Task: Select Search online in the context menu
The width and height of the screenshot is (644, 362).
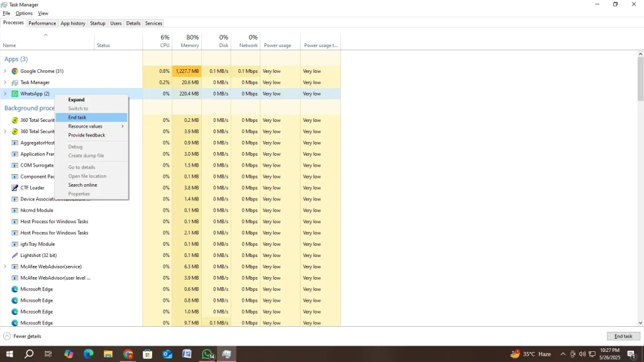Action: [x=91, y=185]
